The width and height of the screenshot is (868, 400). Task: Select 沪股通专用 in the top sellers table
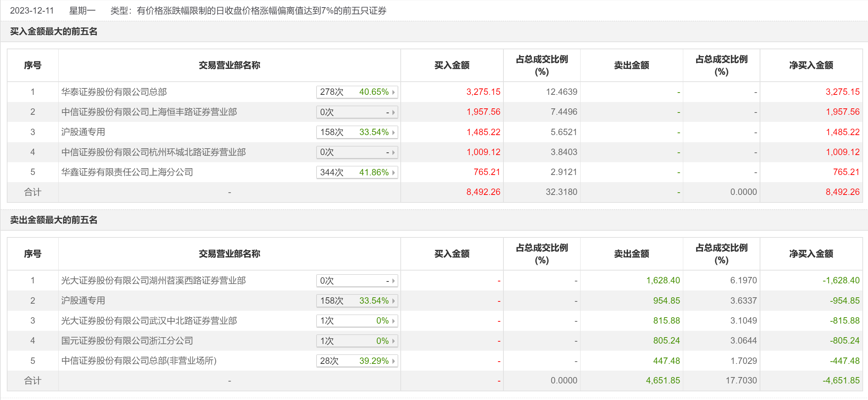click(x=83, y=300)
